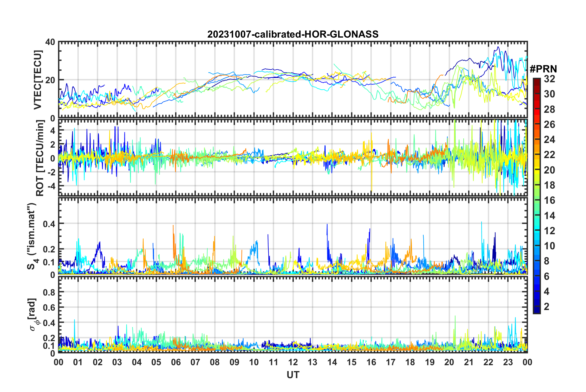The image size is (586, 392).
Task: Click UT axis hour label 17
Action: (x=391, y=362)
